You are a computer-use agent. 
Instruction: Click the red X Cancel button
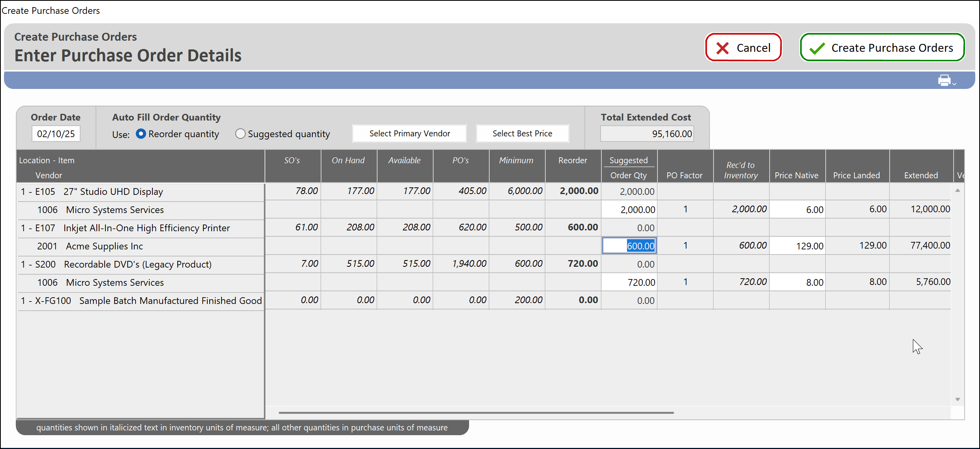tap(743, 48)
